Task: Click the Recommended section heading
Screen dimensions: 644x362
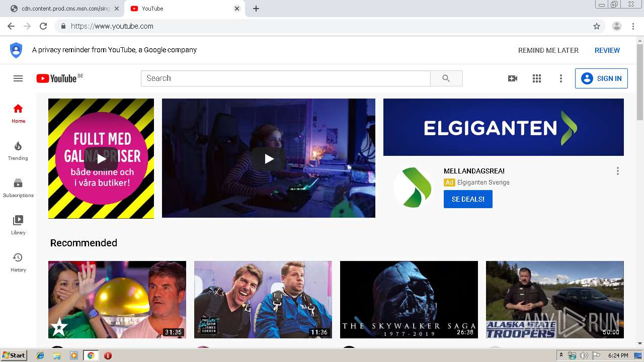Action: tap(84, 243)
